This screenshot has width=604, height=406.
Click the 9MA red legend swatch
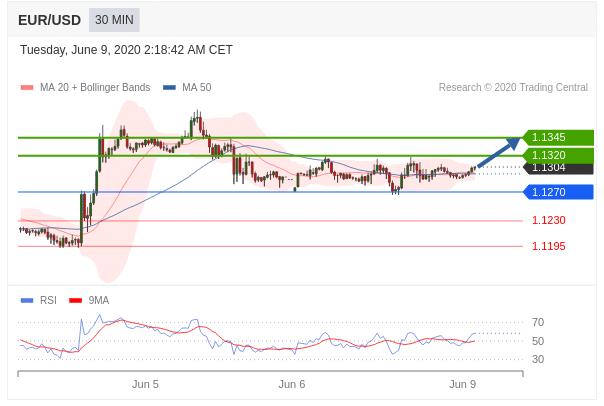tap(76, 300)
